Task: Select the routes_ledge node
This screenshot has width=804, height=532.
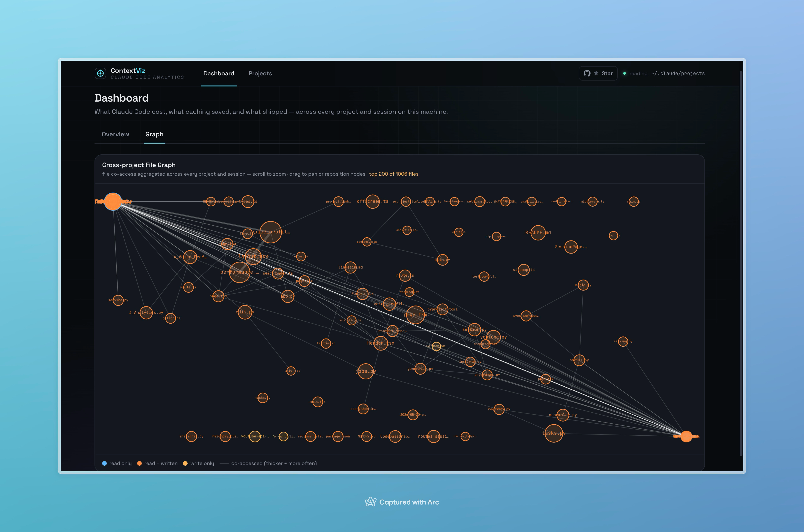Action: [465, 436]
